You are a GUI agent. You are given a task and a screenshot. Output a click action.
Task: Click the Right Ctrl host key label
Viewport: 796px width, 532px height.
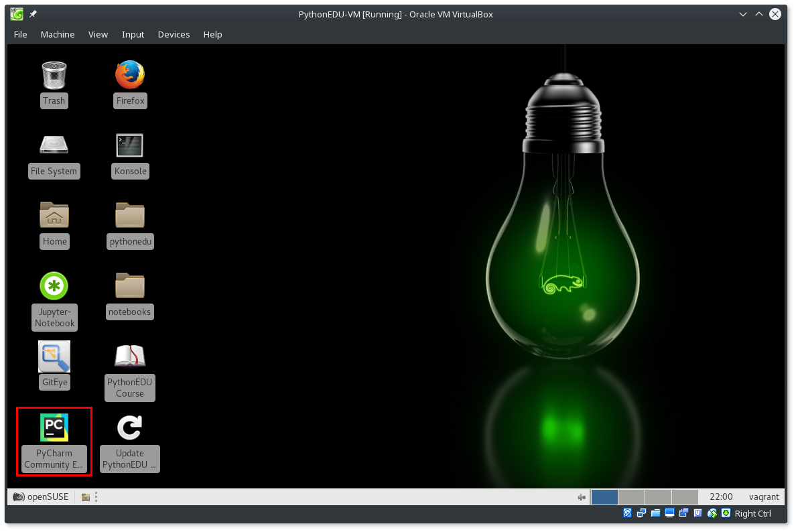tap(753, 513)
